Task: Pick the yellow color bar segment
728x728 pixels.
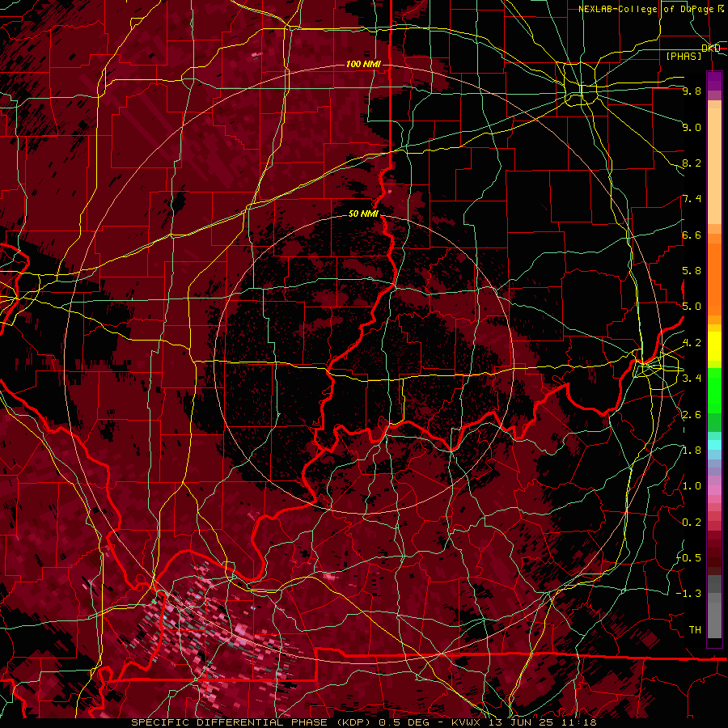Action: pos(714,346)
